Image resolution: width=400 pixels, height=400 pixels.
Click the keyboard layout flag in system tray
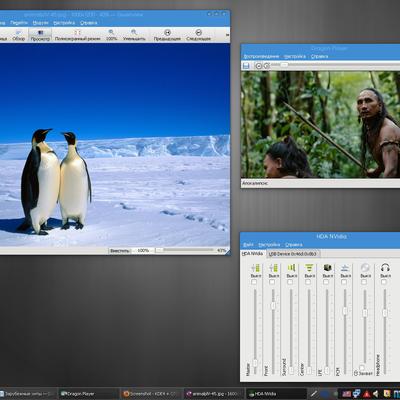(x=347, y=394)
